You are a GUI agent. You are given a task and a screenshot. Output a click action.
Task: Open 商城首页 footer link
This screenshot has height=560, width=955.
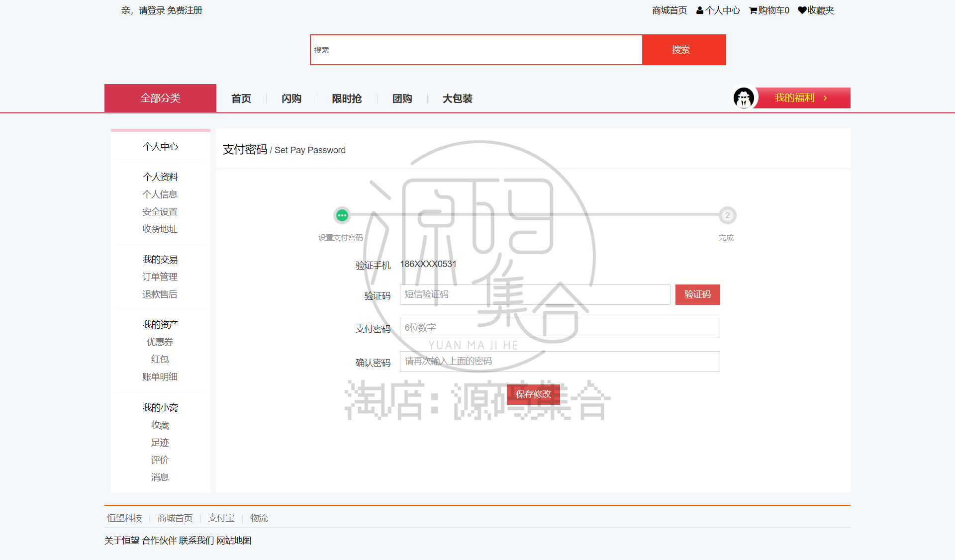(x=175, y=518)
